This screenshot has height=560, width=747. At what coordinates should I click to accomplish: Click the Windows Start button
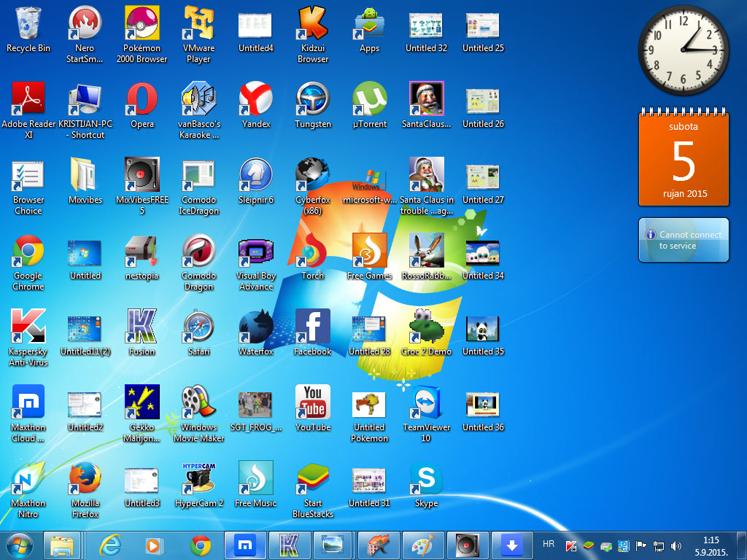[20, 545]
